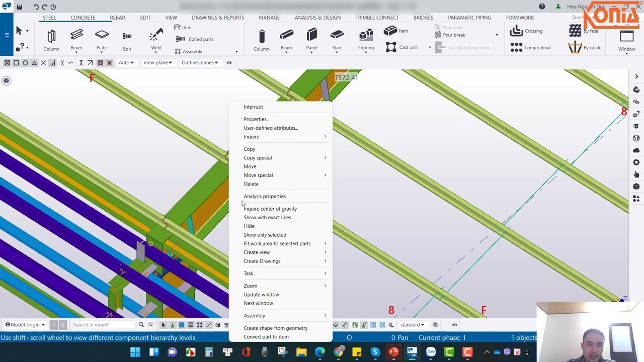Viewport: 644px width, 362px height.
Task: Click the Save icon in title bar
Action: [x=19, y=7]
